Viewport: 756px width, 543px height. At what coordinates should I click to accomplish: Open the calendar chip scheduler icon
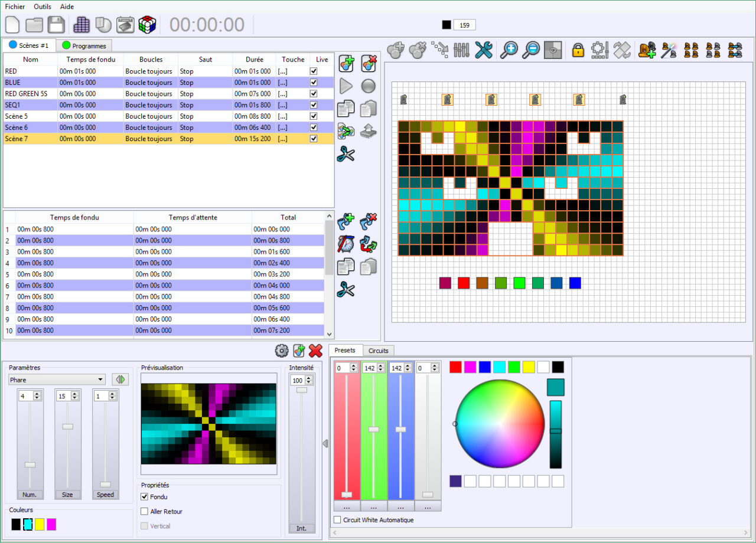point(125,25)
